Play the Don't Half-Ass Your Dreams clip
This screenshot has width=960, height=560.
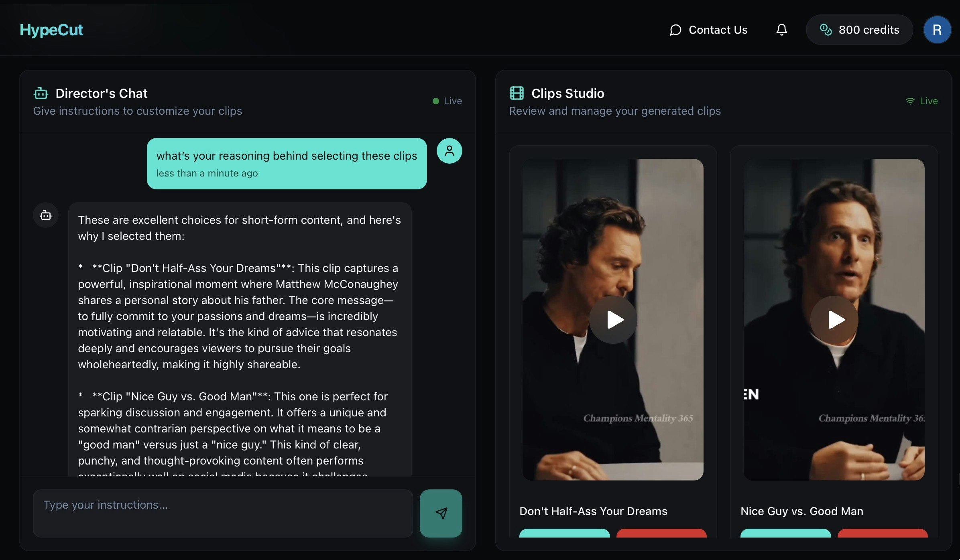click(x=613, y=319)
